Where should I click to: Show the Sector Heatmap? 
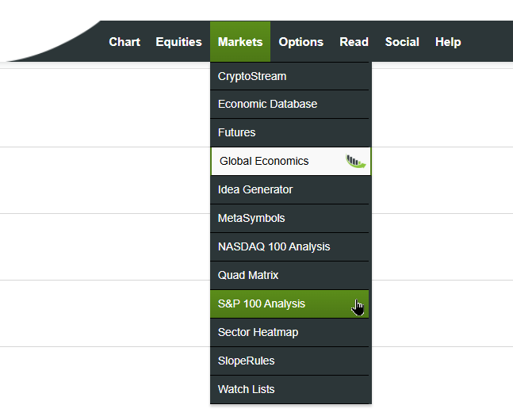click(x=289, y=332)
